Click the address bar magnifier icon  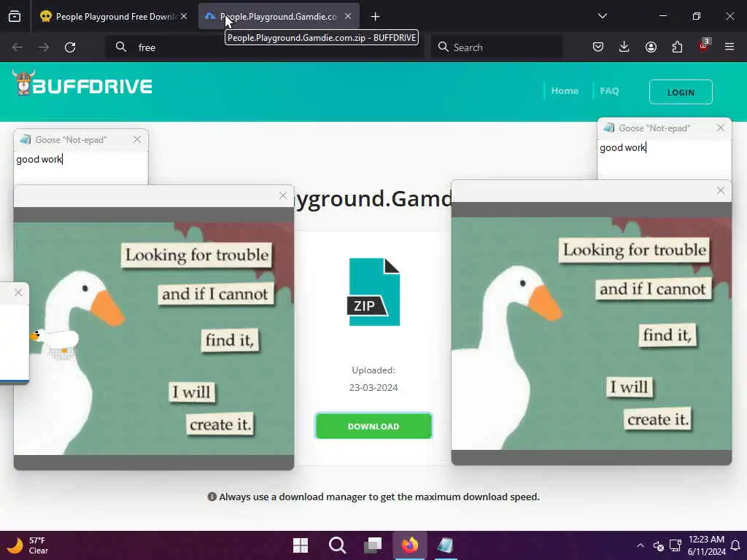[x=121, y=47]
